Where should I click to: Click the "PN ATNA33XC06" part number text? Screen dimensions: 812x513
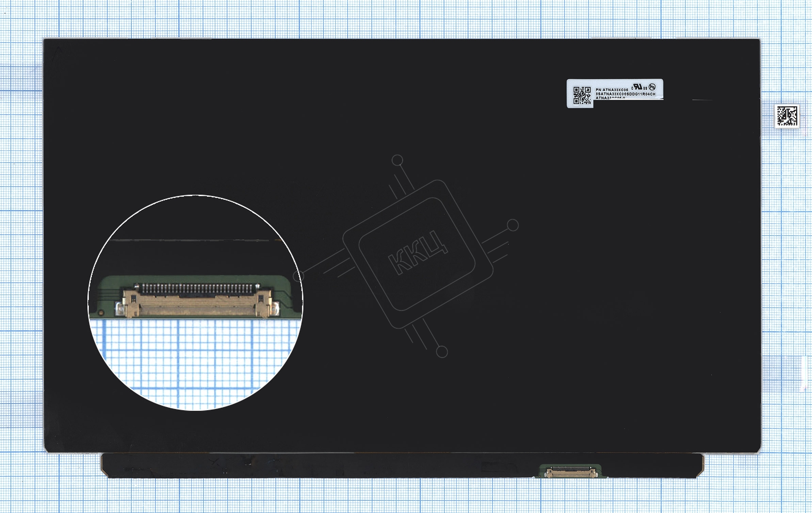(612, 90)
